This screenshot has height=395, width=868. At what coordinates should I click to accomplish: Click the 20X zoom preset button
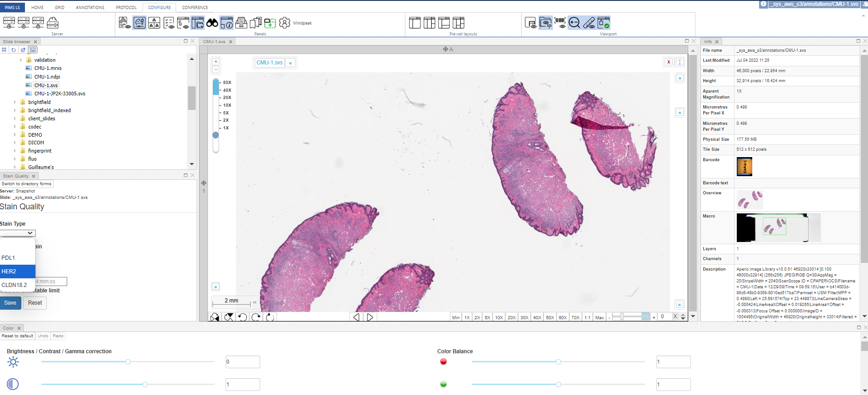pyautogui.click(x=511, y=317)
